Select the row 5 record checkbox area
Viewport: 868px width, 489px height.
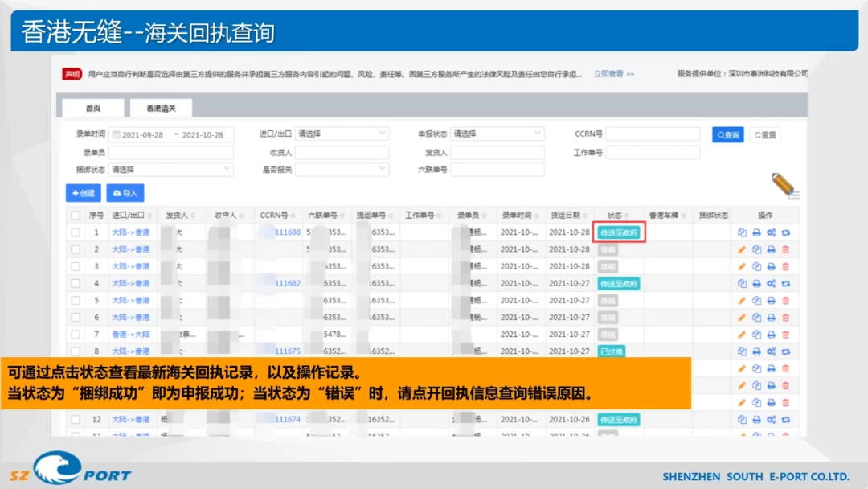(x=75, y=300)
